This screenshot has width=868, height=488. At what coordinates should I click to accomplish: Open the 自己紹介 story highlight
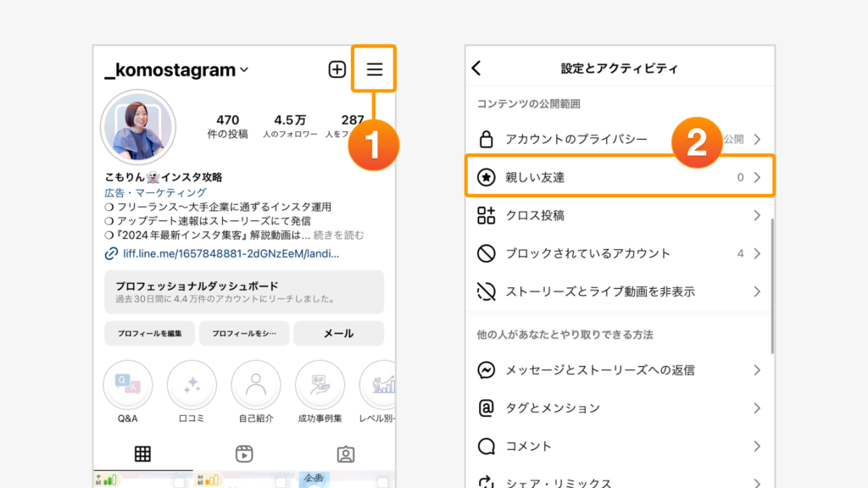[x=256, y=385]
